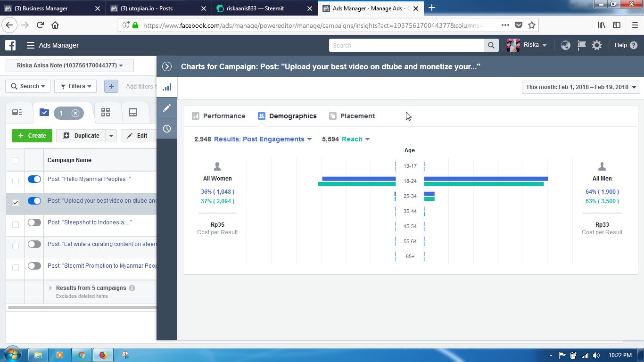The width and height of the screenshot is (644, 362).
Task: Toggle the Firefox sidebar icon
Action: click(616, 25)
